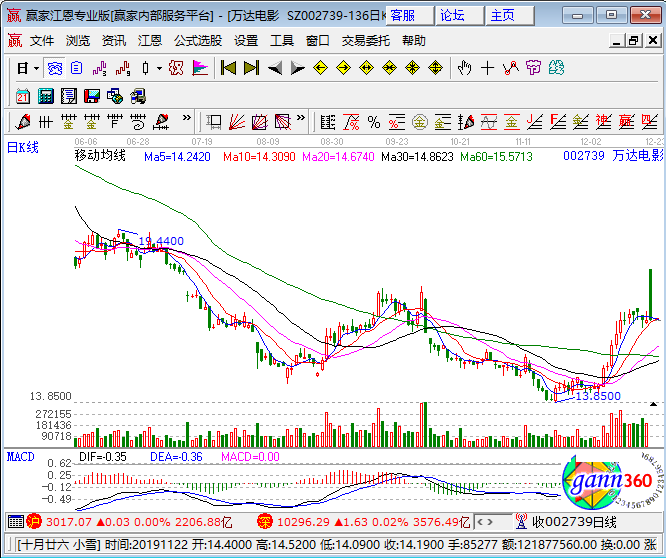Click the dark red 权 toolbar icon

pos(176,68)
